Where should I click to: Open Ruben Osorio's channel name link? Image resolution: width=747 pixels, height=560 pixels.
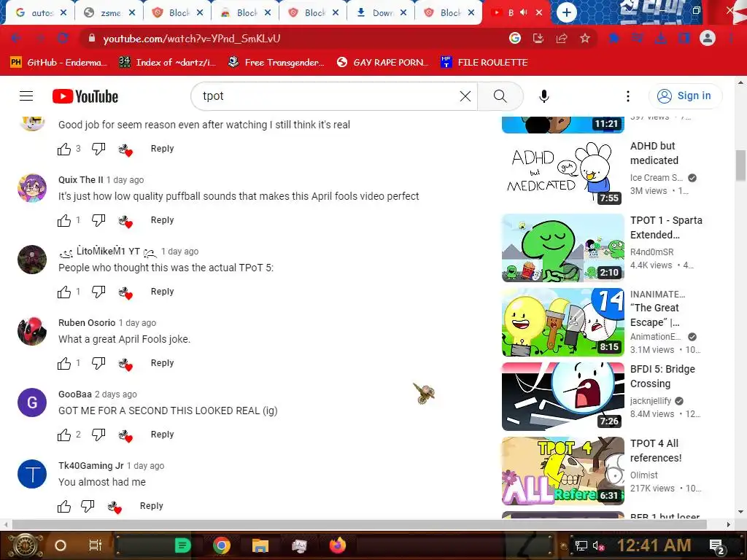[x=87, y=323]
